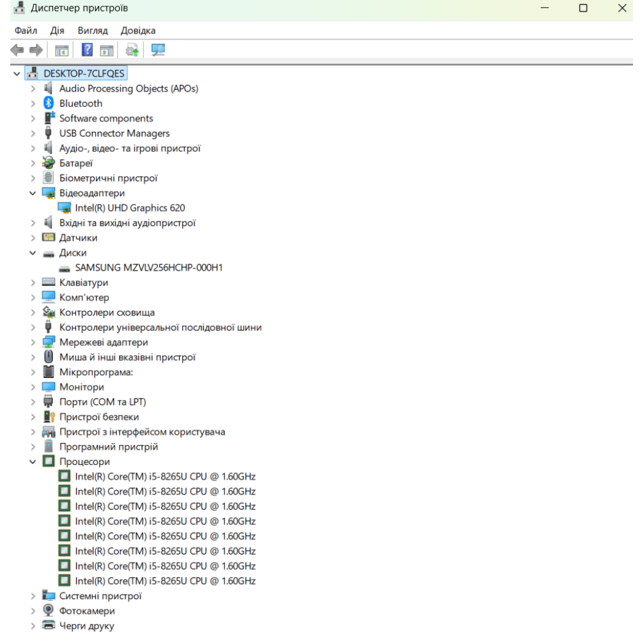644x644 pixels.
Task: Click the SAMSUNG MZVLV256HCHP disk drive icon
Action: [64, 267]
